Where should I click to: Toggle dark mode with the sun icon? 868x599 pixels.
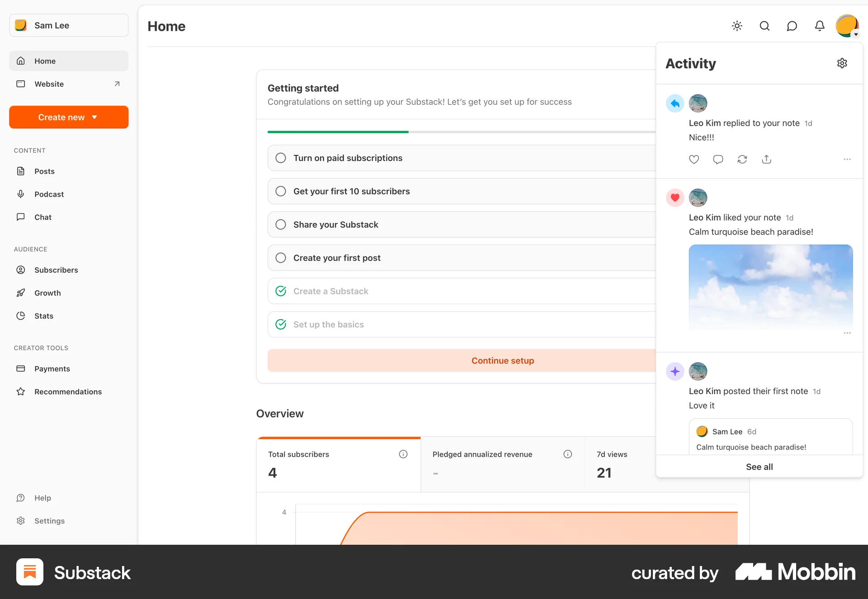[737, 26]
